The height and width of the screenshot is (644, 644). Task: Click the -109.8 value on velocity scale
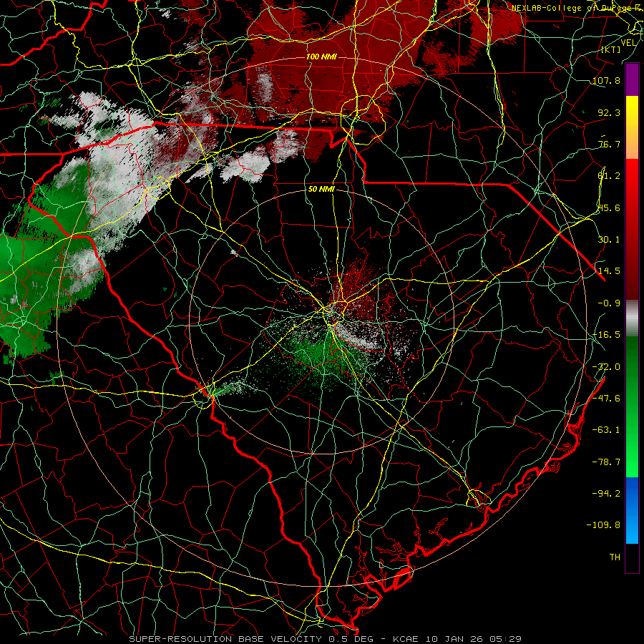[x=603, y=525]
